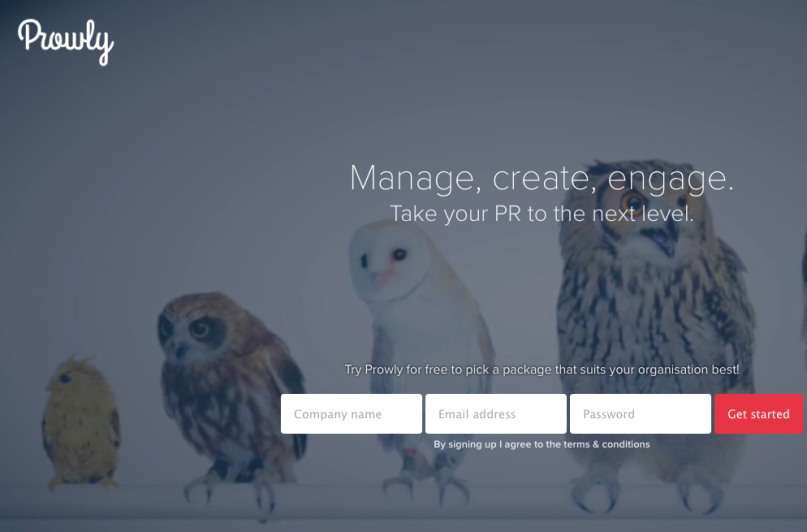Image resolution: width=807 pixels, height=532 pixels.
Task: Click the eagle owl's striped chest feathers
Action: coord(654,329)
